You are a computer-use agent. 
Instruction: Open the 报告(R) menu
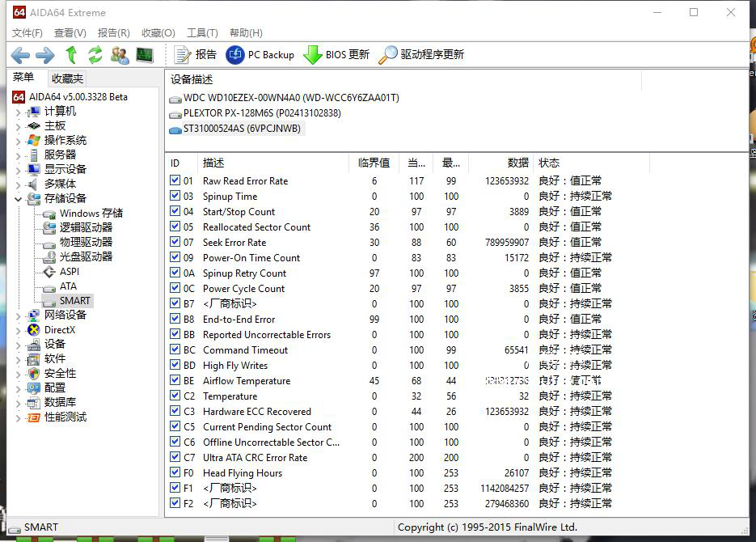[x=113, y=33]
